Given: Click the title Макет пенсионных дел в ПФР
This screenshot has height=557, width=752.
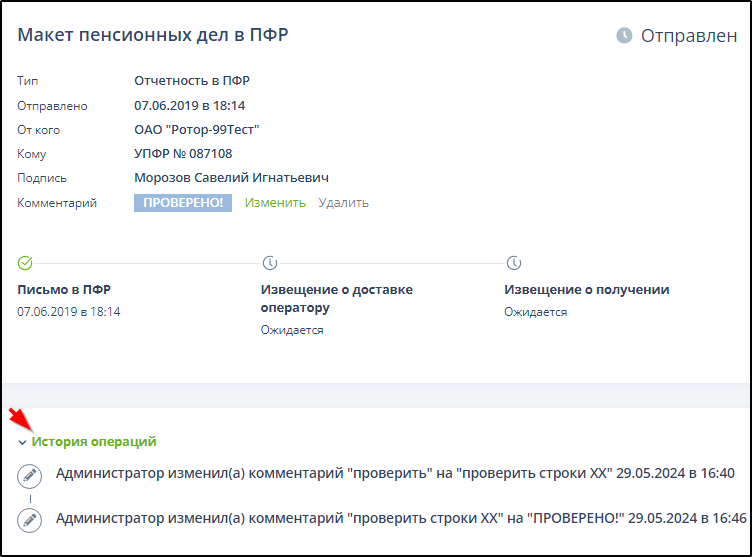Looking at the screenshot, I should [153, 36].
